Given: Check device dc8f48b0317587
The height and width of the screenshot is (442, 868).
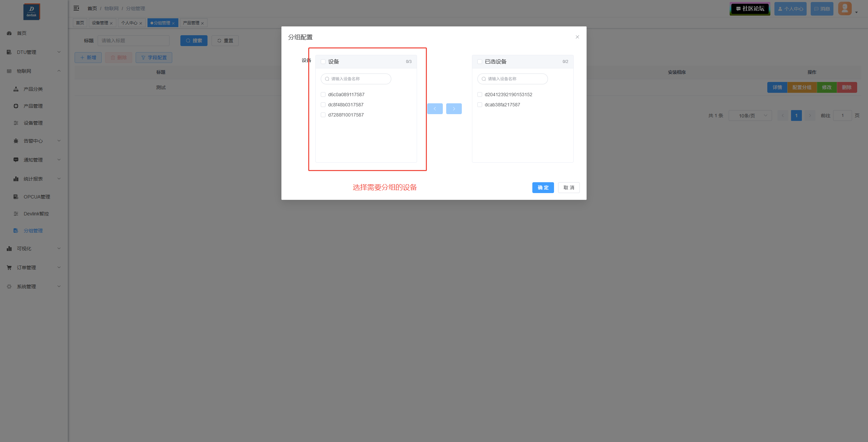Looking at the screenshot, I should pyautogui.click(x=323, y=105).
